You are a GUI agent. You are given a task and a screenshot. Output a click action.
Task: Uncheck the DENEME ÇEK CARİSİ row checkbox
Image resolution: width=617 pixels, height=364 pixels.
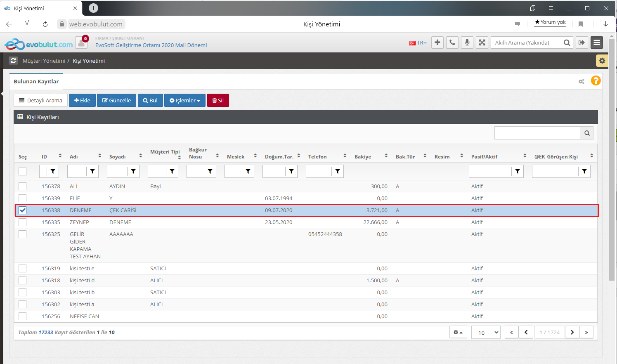(23, 210)
